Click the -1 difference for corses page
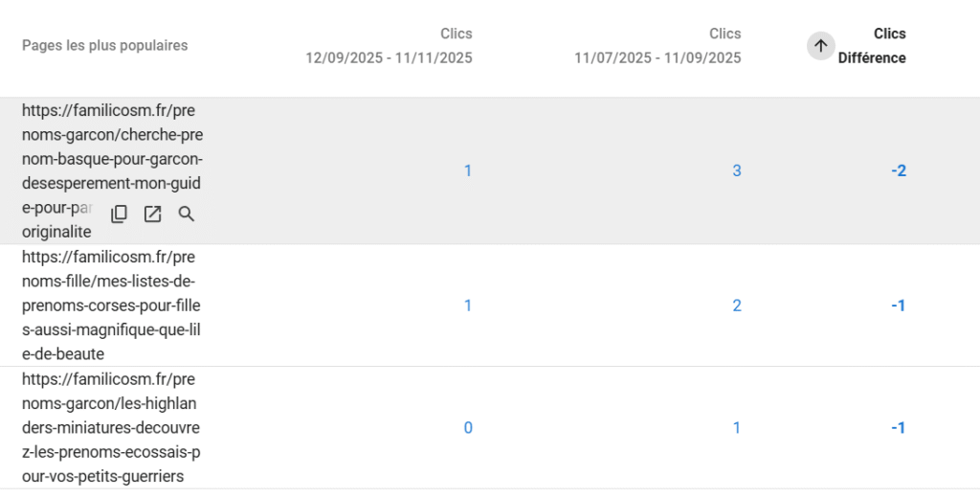 (x=898, y=306)
